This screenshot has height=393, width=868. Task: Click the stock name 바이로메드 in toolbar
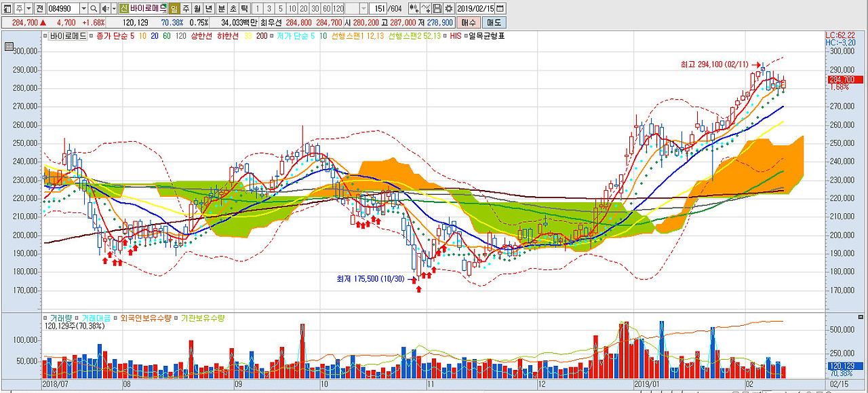tap(148, 9)
